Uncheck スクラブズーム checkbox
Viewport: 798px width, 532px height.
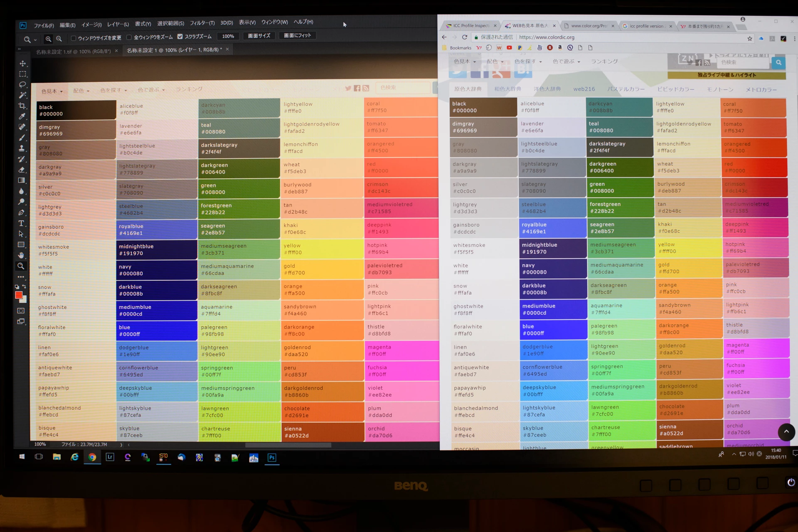tap(180, 37)
